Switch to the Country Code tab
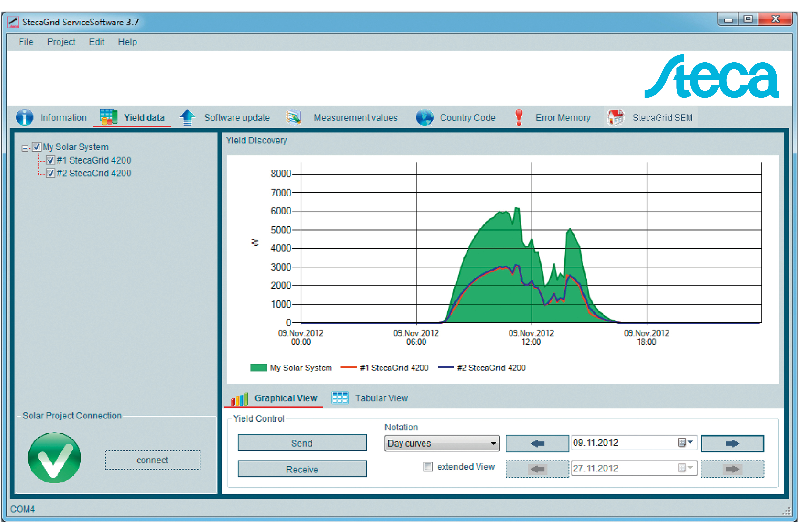Screen dimensions: 798x532 (x=456, y=117)
